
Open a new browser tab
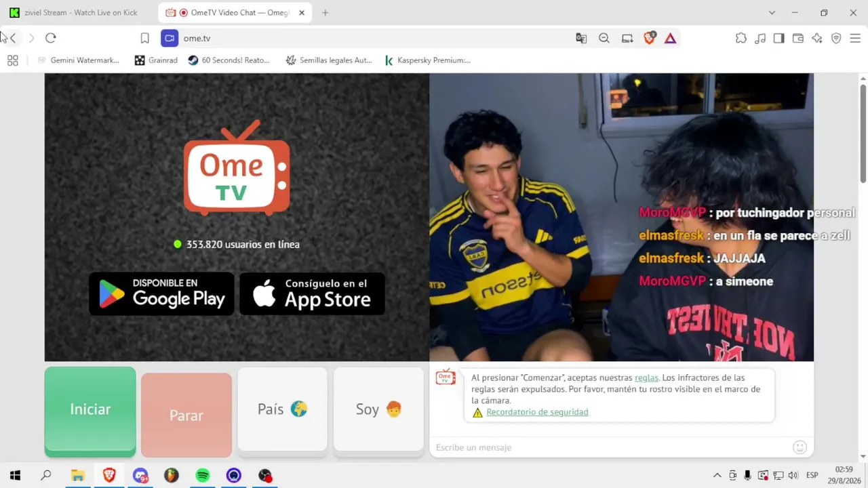pos(325,13)
